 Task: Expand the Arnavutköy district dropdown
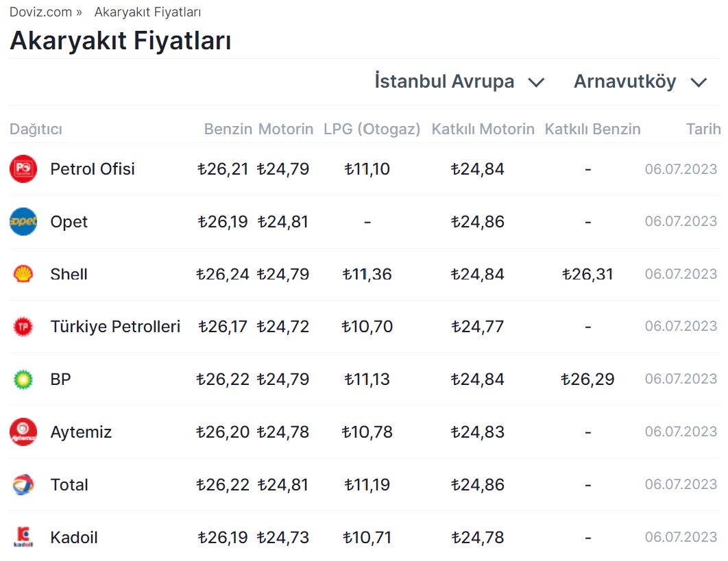[624, 82]
